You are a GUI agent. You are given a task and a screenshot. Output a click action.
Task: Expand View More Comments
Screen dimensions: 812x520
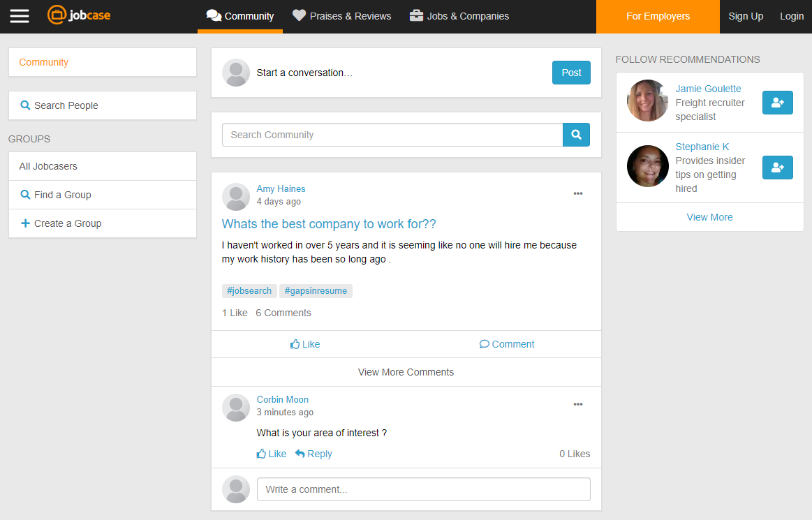pos(406,372)
